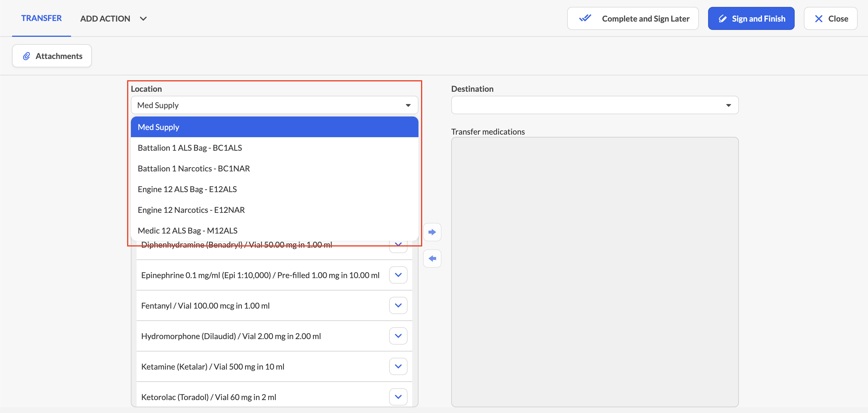The image size is (868, 413).
Task: Click the Ketamine (Ketalar) medication text
Action: point(213,366)
